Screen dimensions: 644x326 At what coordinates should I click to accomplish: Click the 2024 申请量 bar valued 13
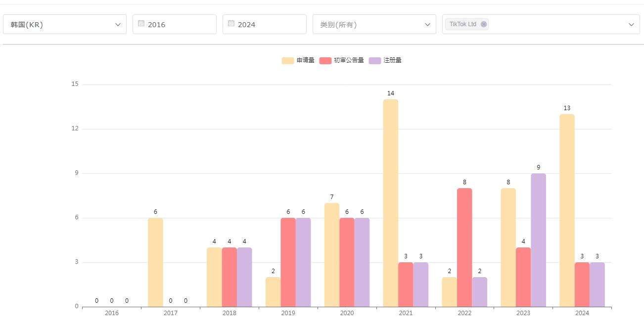pyautogui.click(x=567, y=210)
